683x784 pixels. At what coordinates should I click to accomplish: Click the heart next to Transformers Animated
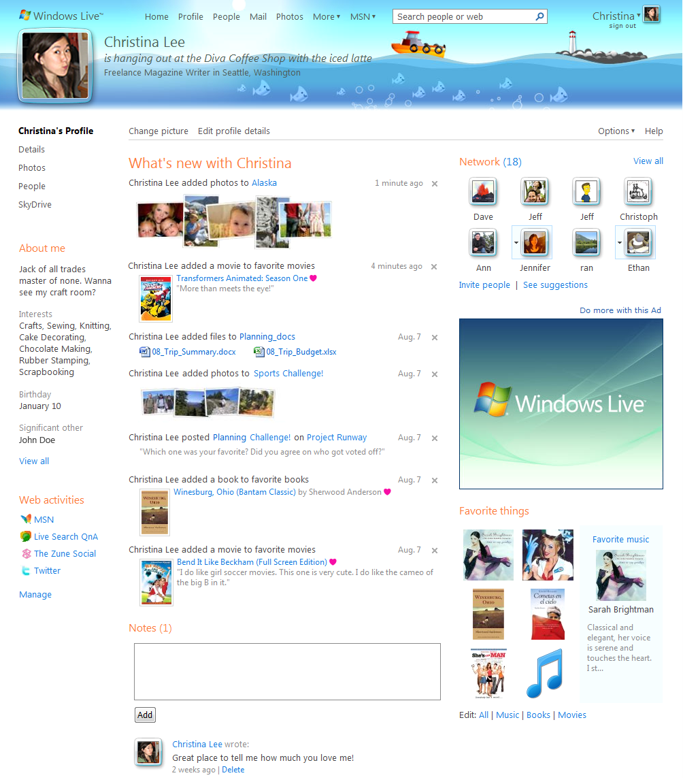pyautogui.click(x=314, y=278)
